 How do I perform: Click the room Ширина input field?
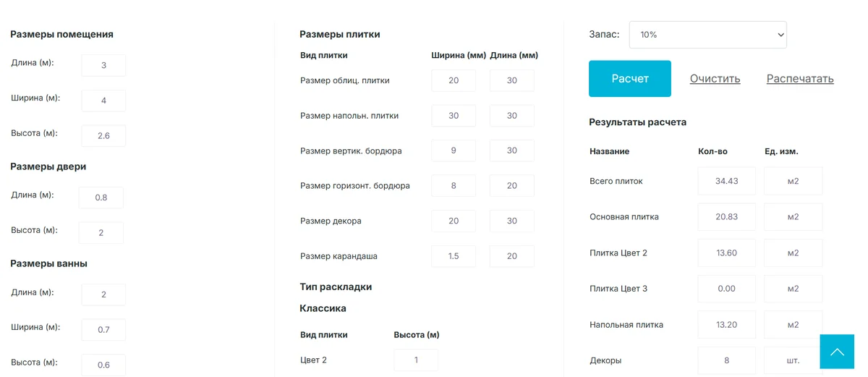point(103,101)
